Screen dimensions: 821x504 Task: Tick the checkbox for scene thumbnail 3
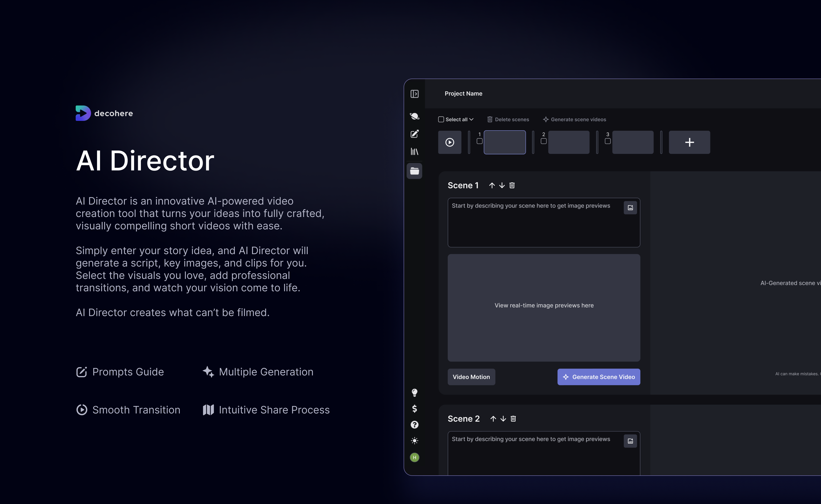607,141
